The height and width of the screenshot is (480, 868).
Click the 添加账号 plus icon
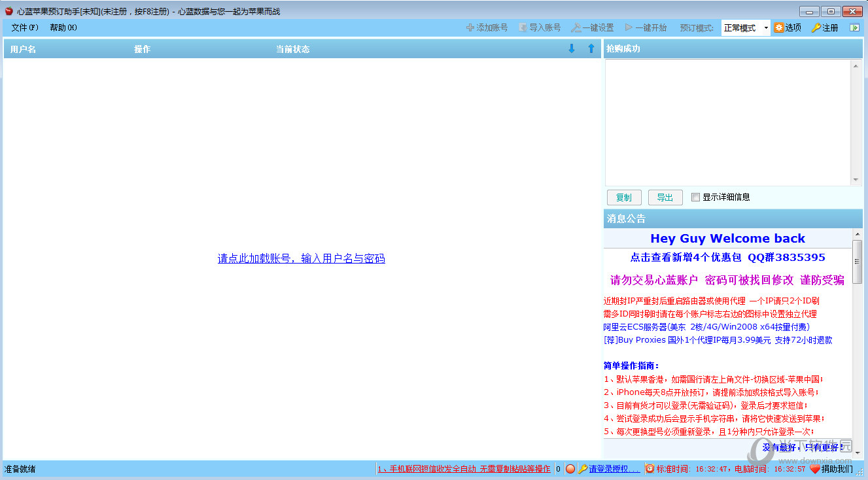tap(470, 27)
